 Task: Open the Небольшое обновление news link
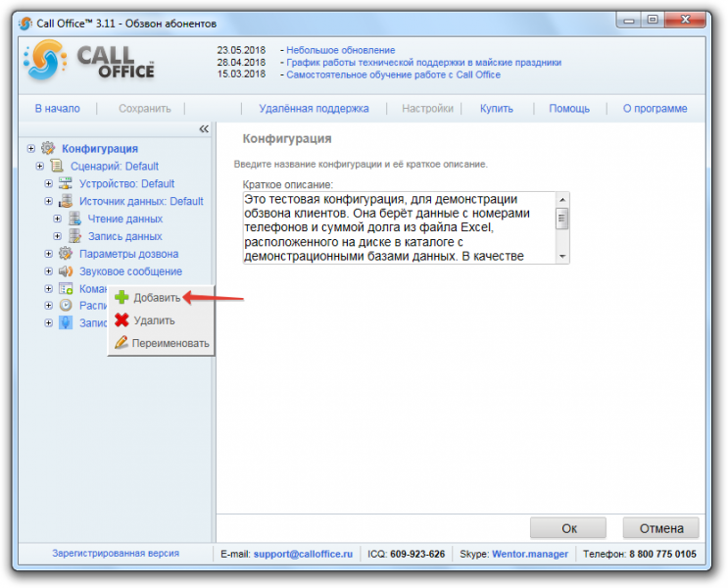coord(340,50)
